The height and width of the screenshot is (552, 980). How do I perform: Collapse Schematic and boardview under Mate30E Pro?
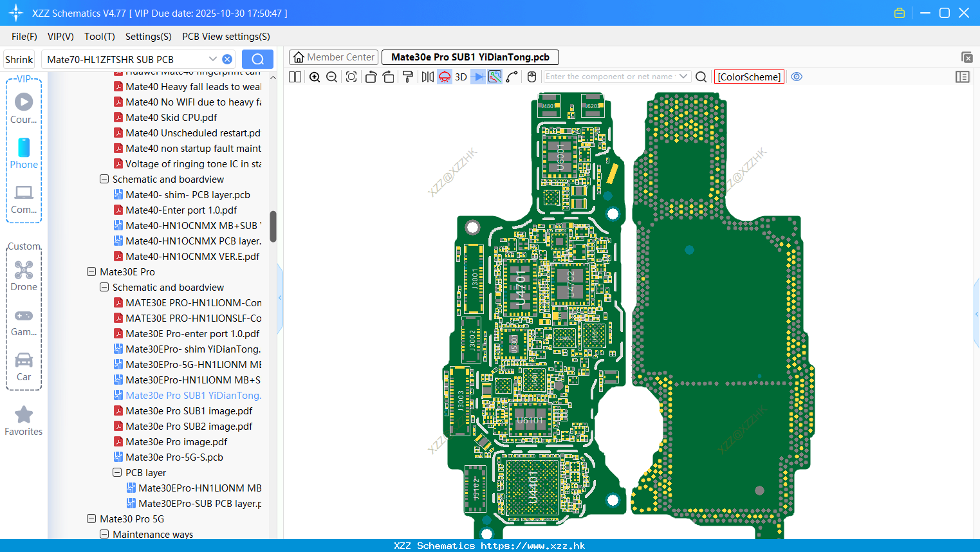(x=104, y=287)
